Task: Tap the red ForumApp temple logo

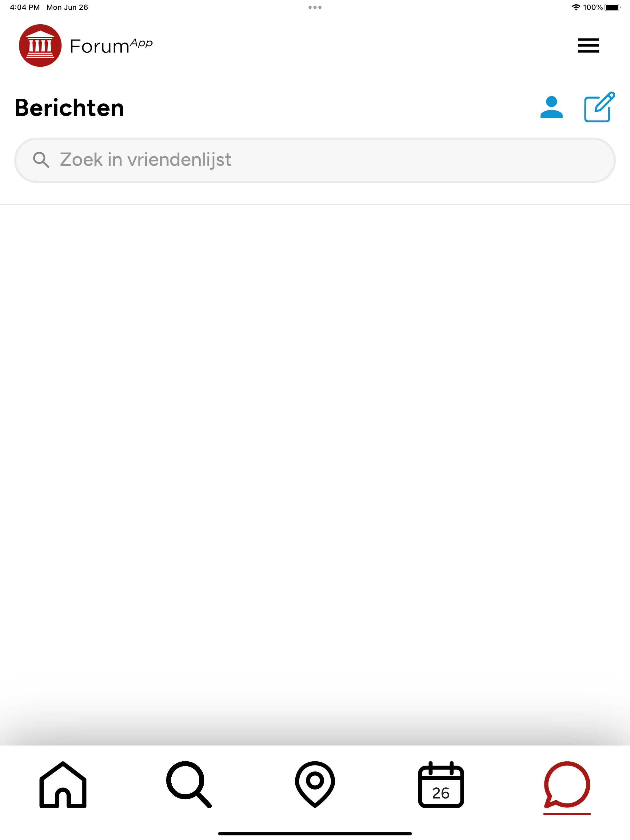Action: [40, 46]
